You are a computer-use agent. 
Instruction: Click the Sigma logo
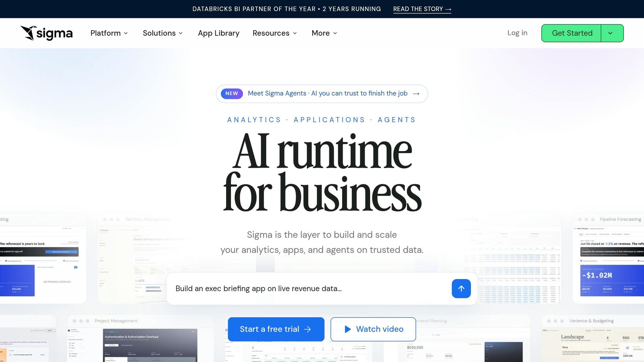(x=47, y=33)
